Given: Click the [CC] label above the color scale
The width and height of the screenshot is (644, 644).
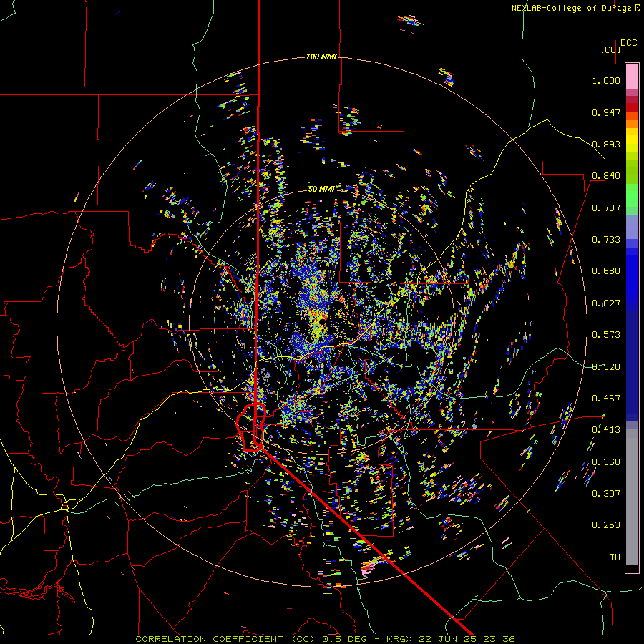Looking at the screenshot, I should pyautogui.click(x=611, y=49).
